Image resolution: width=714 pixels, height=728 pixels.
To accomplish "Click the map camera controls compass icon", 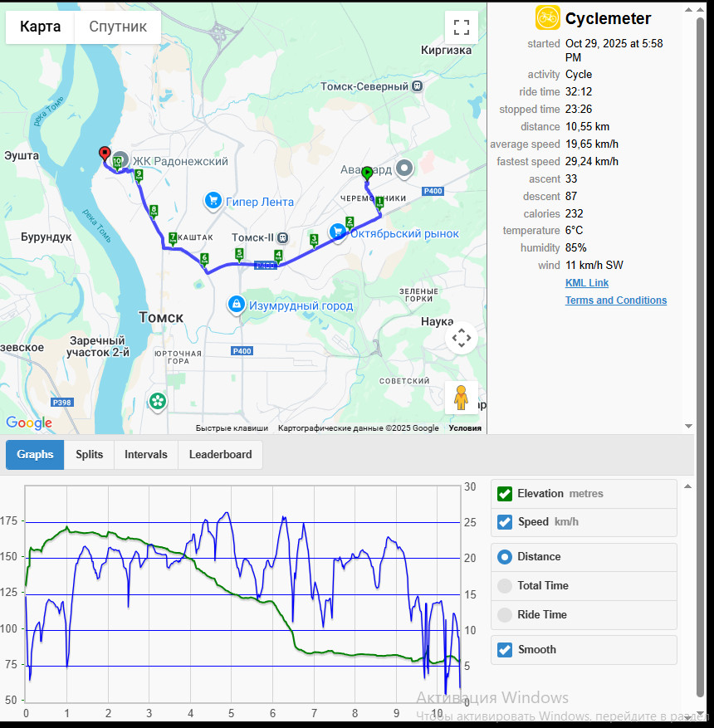I will tap(461, 338).
